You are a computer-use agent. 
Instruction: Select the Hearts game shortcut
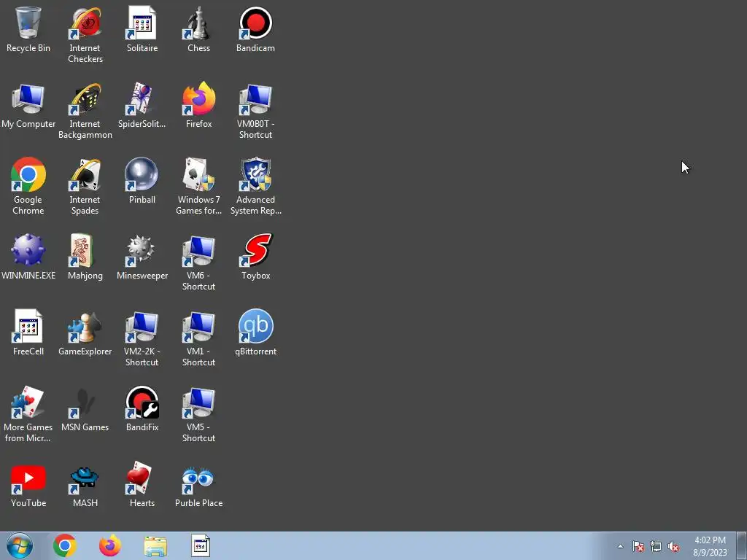point(142,485)
